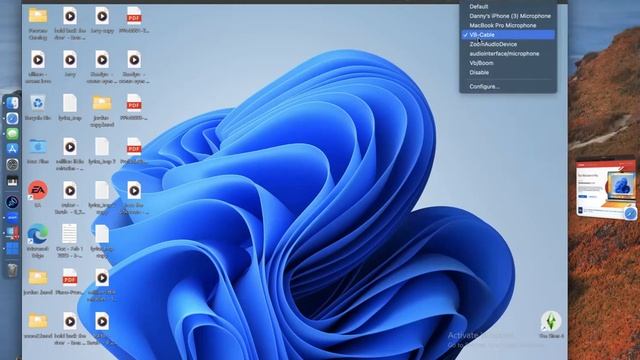The image size is (640, 360).
Task: Open the Mac Files folder
Action: coord(38,151)
